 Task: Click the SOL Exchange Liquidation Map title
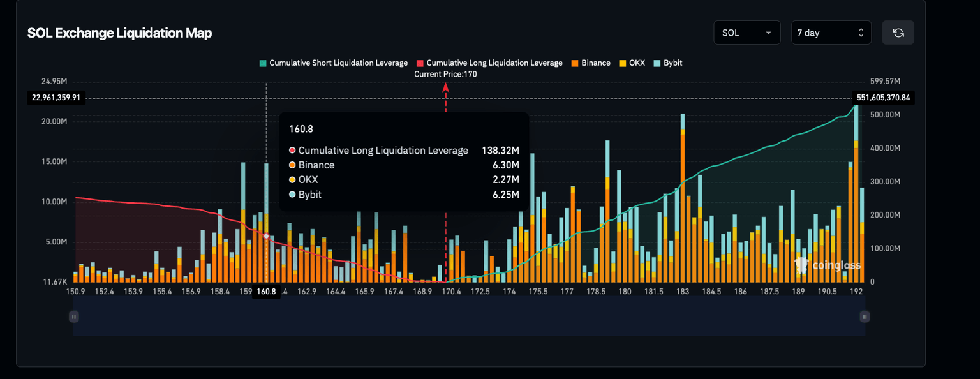[x=119, y=33]
